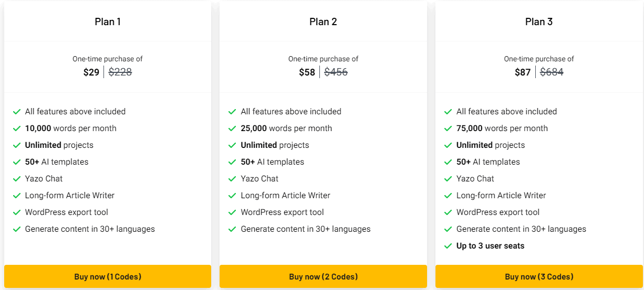644x290 pixels.
Task: Click Plan 1 All features above included text
Action: coord(75,112)
